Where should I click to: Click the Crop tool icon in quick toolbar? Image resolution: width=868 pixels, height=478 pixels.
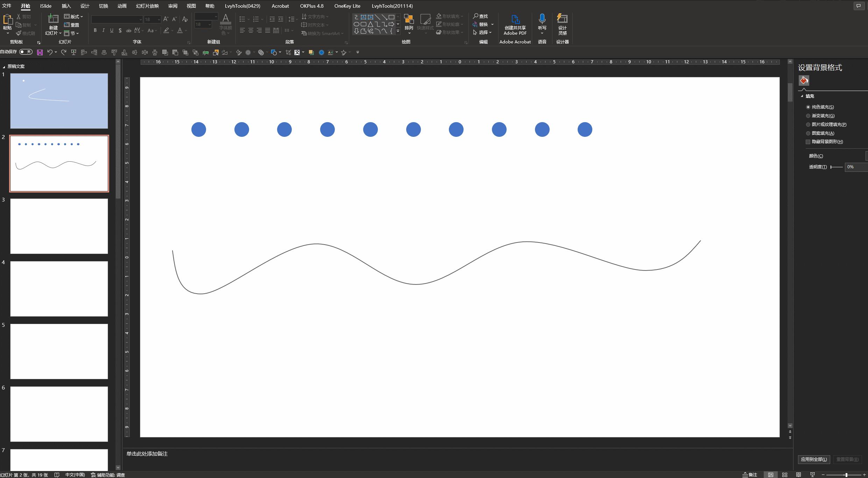288,52
